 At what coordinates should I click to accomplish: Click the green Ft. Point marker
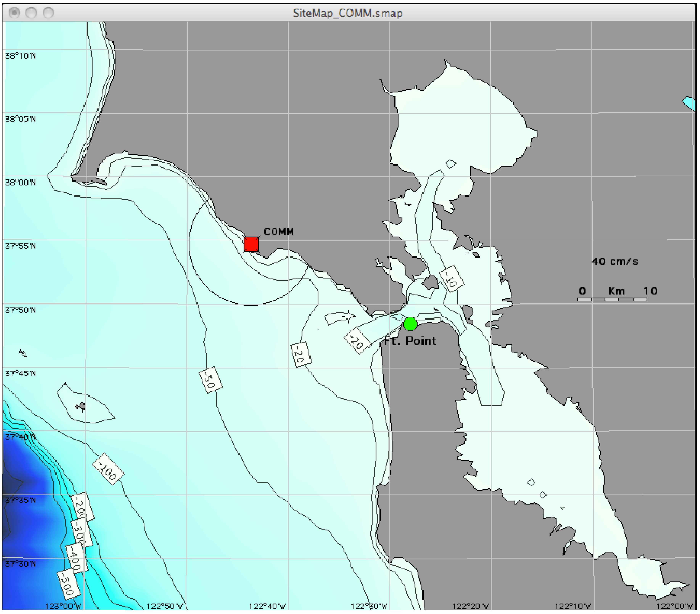pyautogui.click(x=410, y=323)
